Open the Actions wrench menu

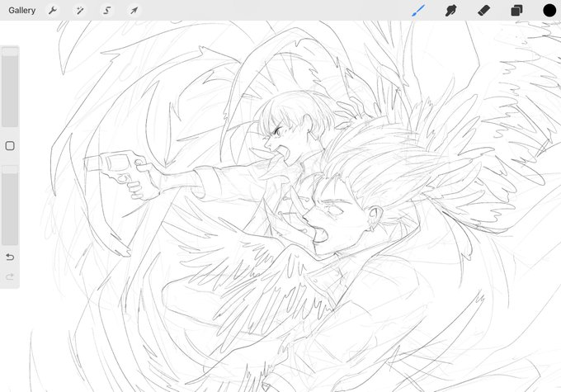pyautogui.click(x=53, y=11)
